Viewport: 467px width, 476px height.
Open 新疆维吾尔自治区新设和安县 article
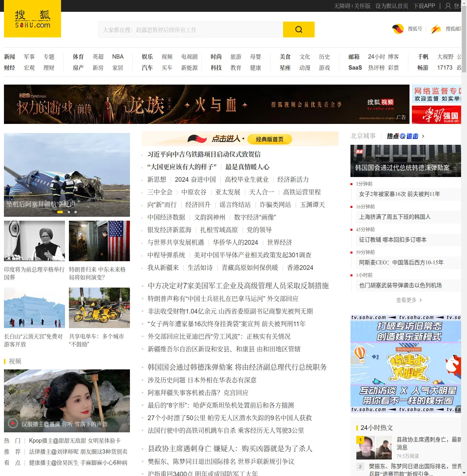click(224, 349)
